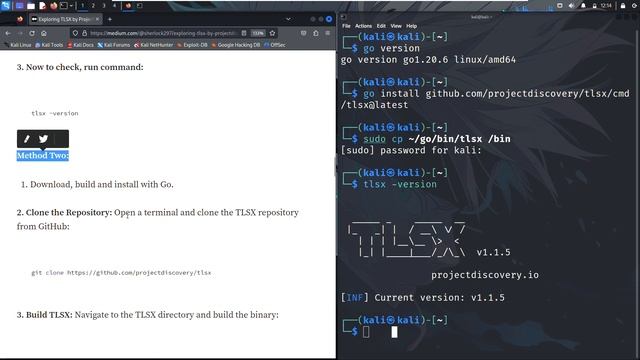This screenshot has width=640, height=360.
Task: Open the Exploit-DB bookmark
Action: [x=192, y=45]
